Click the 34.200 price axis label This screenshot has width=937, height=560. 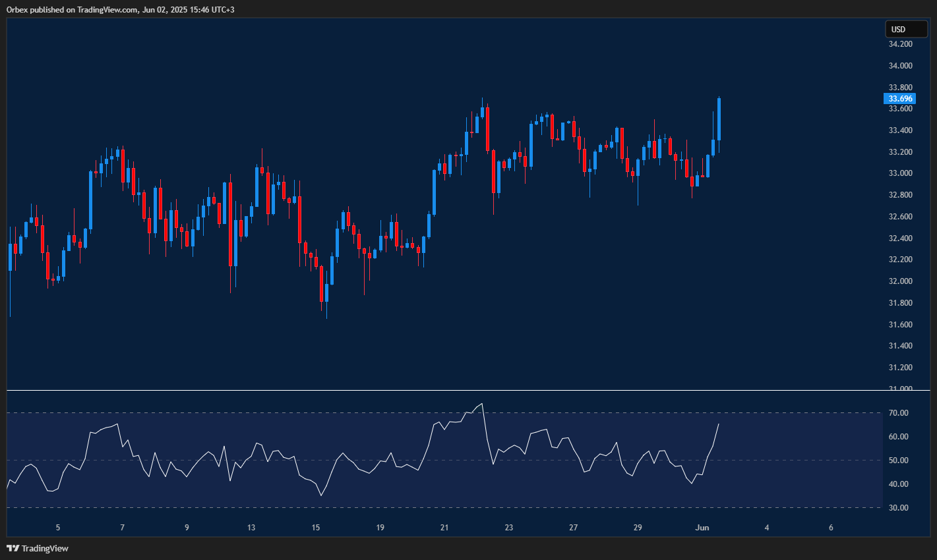point(900,44)
